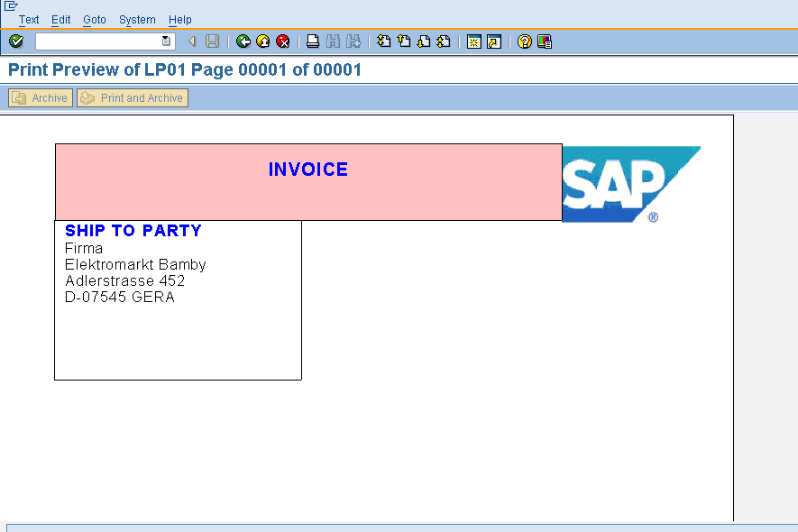798x532 pixels.
Task: Open the System menu
Action: [137, 19]
